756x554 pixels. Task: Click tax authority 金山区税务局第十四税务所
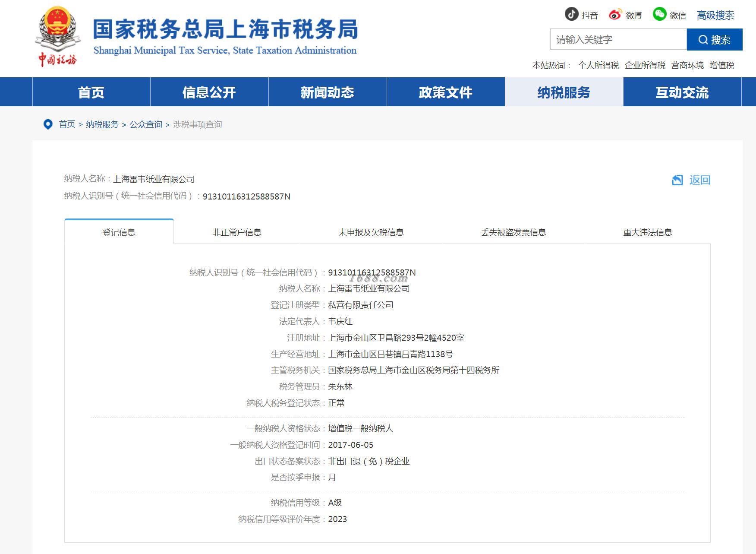point(450,370)
